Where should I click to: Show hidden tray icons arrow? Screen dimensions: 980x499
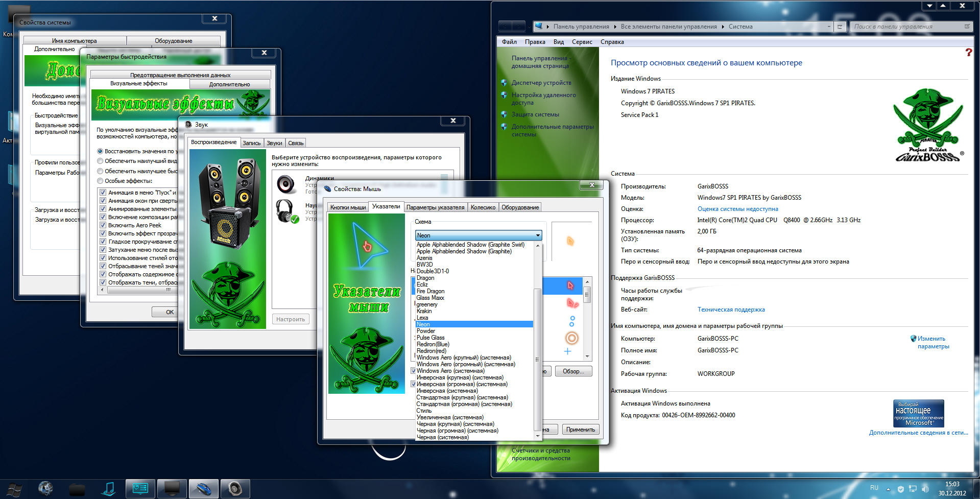click(x=888, y=489)
